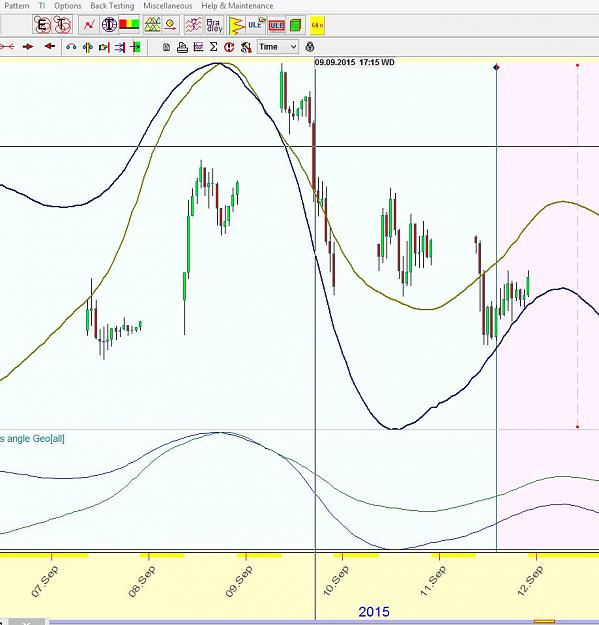This screenshot has width=599, height=625.
Task: Open the Options menu
Action: pos(68,6)
